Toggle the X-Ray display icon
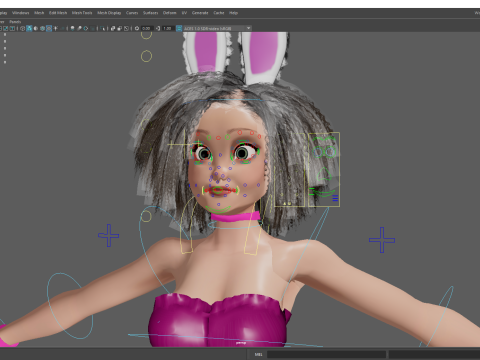The width and height of the screenshot is (480, 360). (x=113, y=28)
